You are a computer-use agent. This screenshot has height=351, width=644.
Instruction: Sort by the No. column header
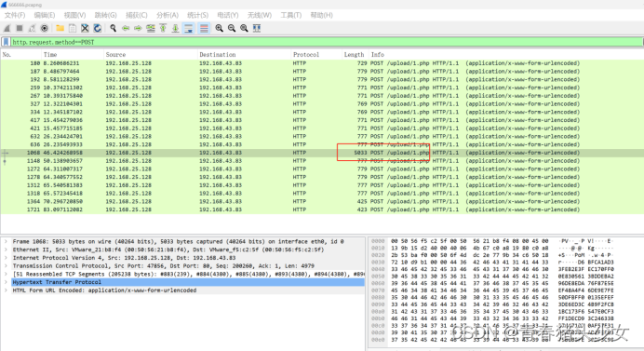(x=21, y=55)
